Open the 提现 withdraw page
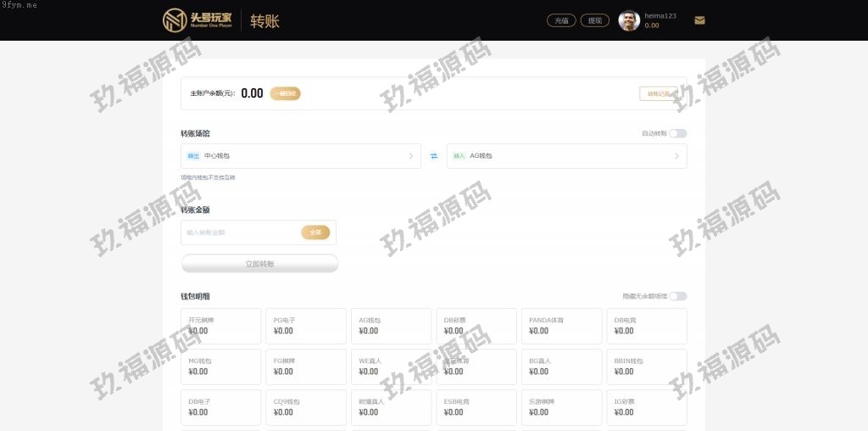Viewport: 868px width, 431px height. (595, 20)
